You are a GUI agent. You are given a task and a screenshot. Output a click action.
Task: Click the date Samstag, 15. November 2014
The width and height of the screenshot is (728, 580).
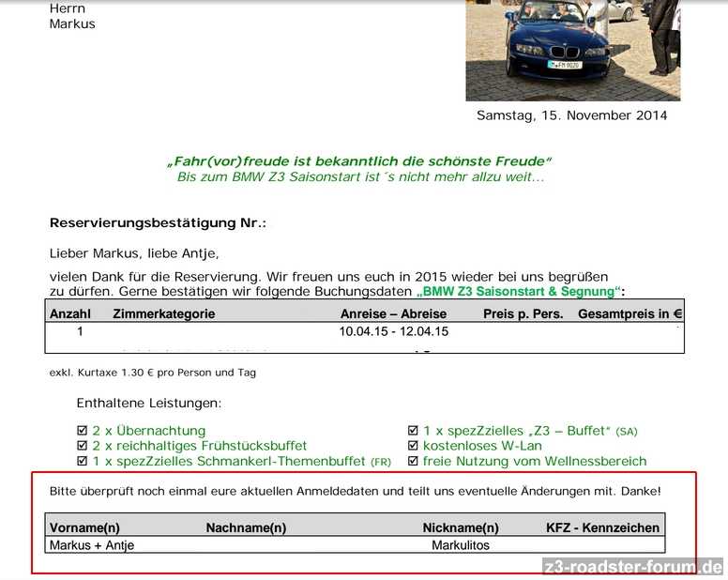(571, 115)
